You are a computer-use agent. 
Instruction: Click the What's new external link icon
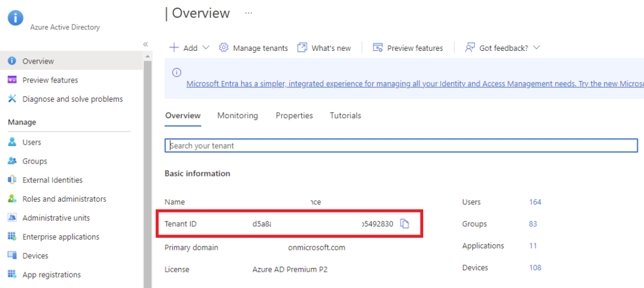[302, 48]
